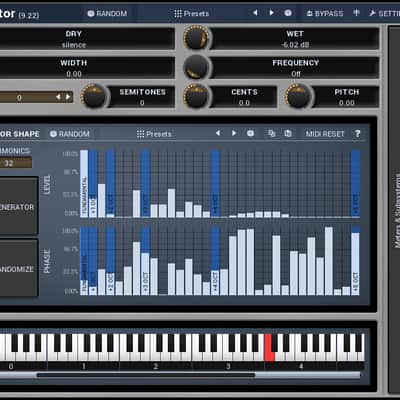
Task: Go to next preset in the top title bar
Action: coord(272,13)
